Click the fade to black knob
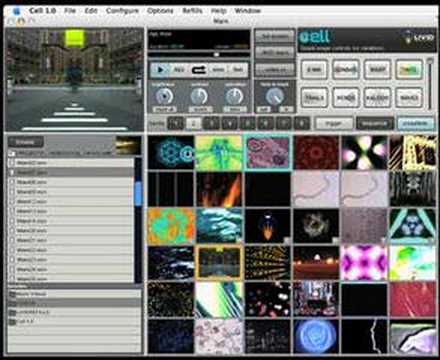This screenshot has width=440, height=360. pos(274,97)
